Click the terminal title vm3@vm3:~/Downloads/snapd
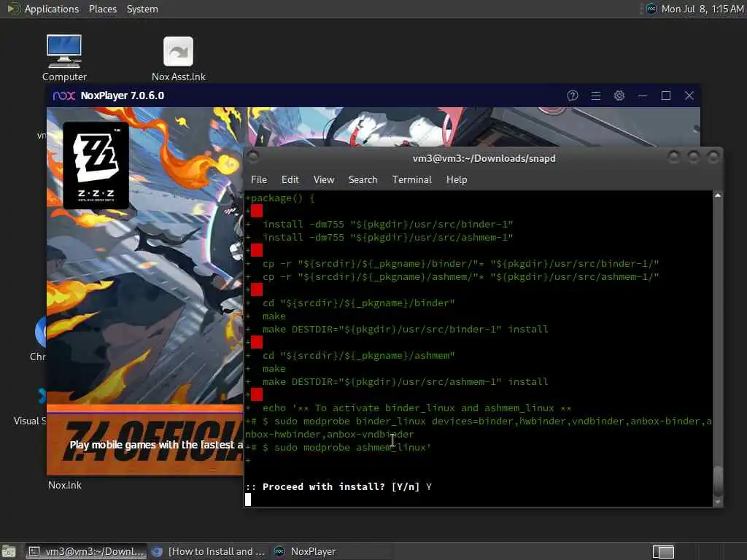This screenshot has width=747, height=560. [x=484, y=158]
